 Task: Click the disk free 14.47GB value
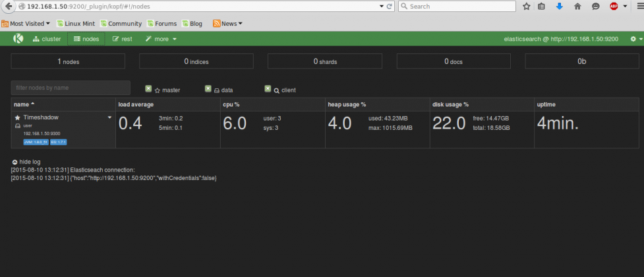click(x=491, y=118)
